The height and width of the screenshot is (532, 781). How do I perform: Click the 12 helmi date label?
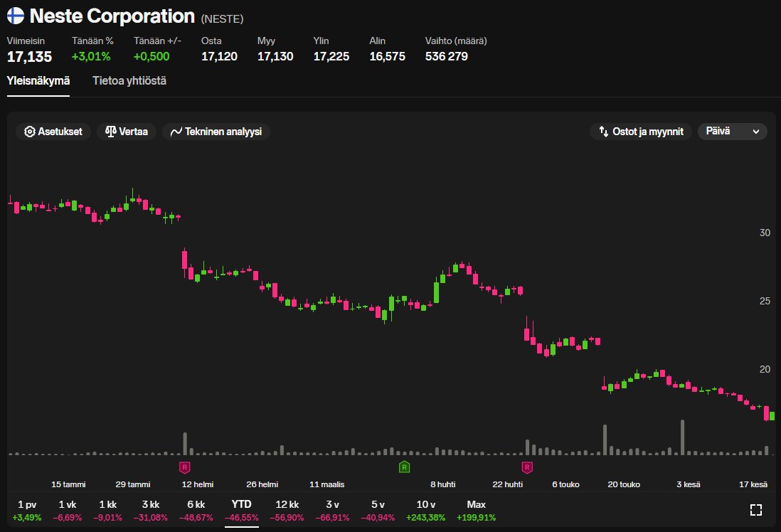[198, 484]
